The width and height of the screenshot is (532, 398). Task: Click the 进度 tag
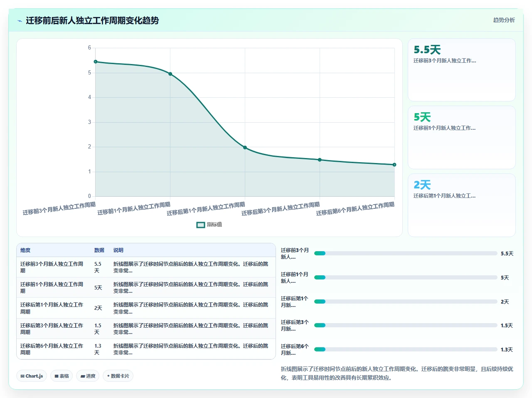tap(88, 376)
